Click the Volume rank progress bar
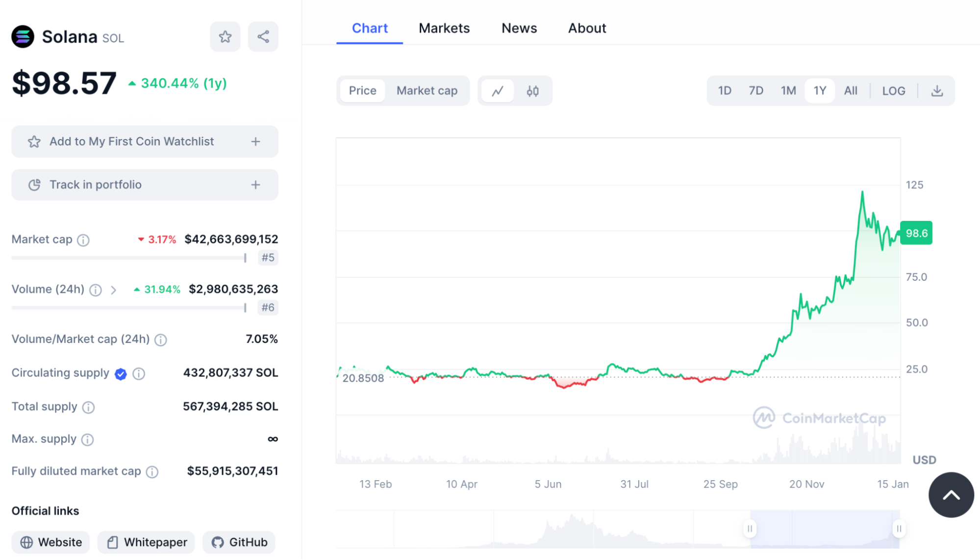The image size is (980, 560). coord(129,308)
